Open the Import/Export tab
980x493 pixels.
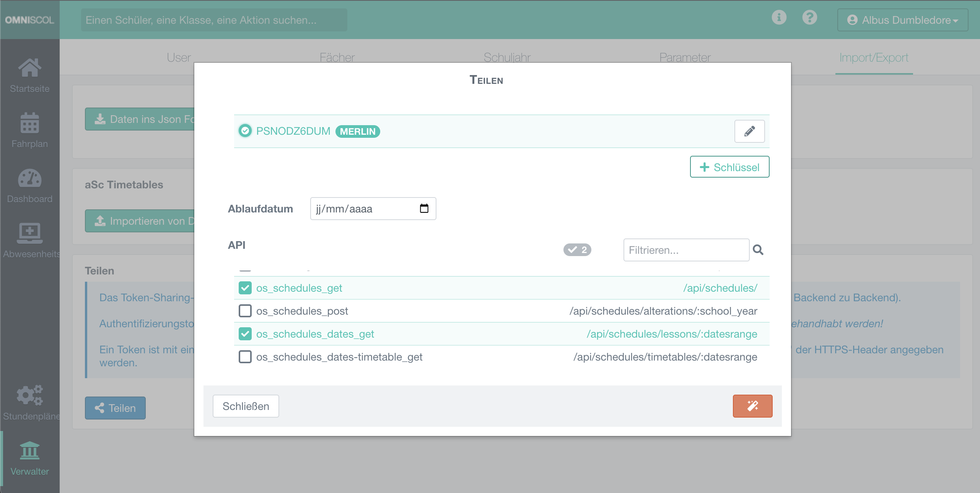[874, 57]
